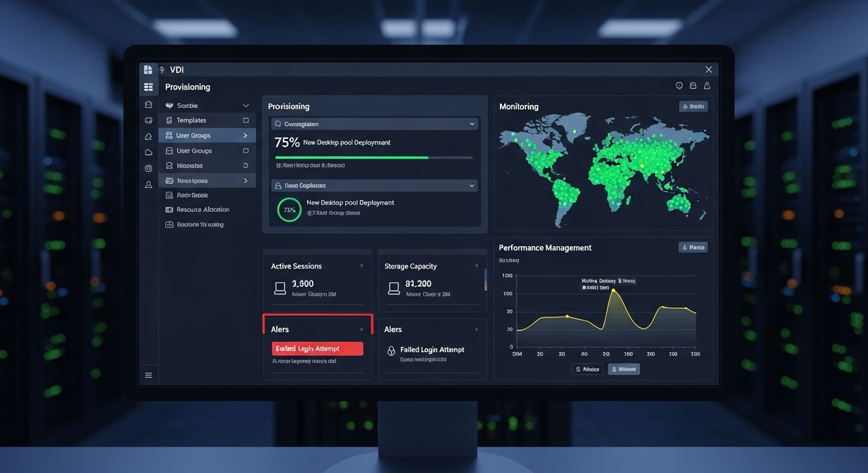Click the red Failed Login Attempt button
Screen dimensions: 868x473
click(317, 349)
